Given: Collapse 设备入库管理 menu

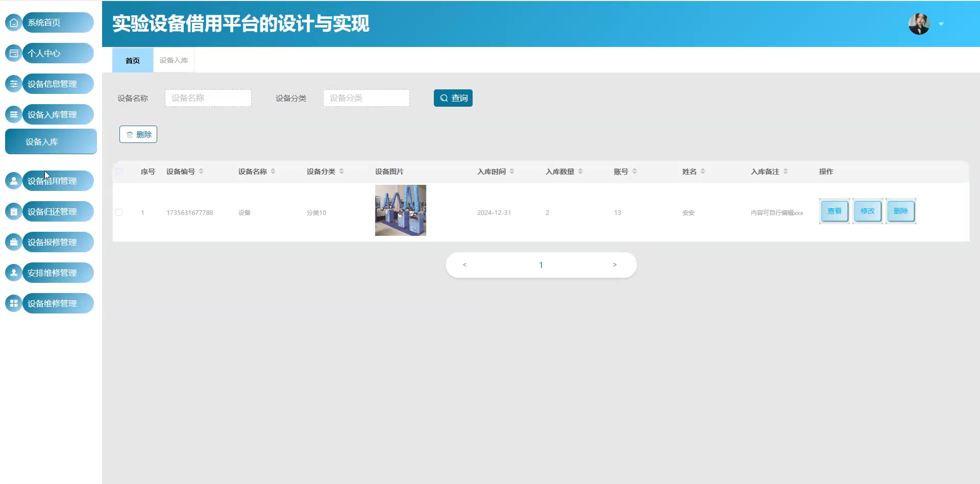Looking at the screenshot, I should [x=58, y=114].
